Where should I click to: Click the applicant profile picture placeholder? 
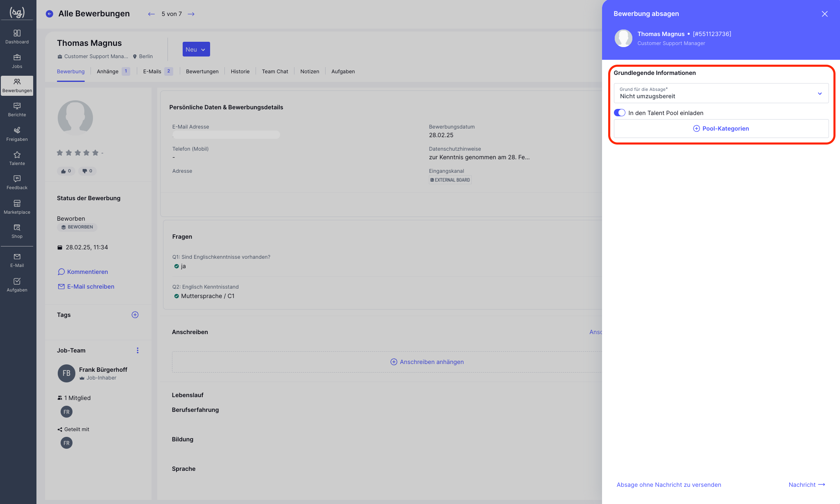[x=75, y=118]
